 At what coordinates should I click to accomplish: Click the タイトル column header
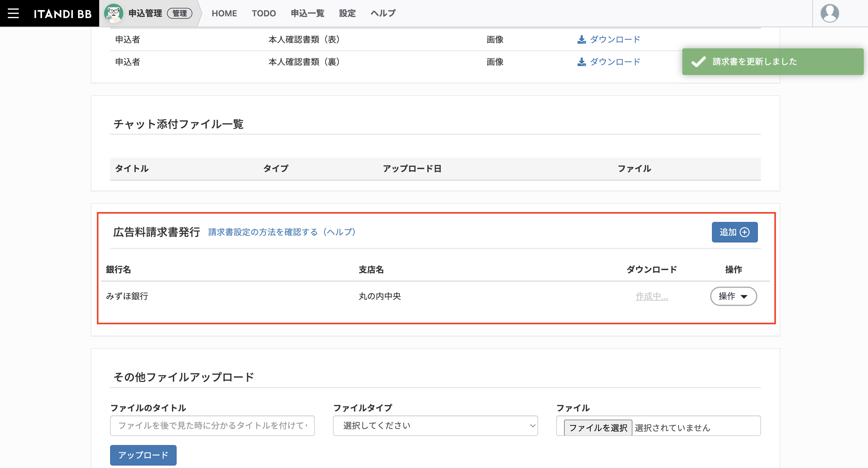point(132,168)
